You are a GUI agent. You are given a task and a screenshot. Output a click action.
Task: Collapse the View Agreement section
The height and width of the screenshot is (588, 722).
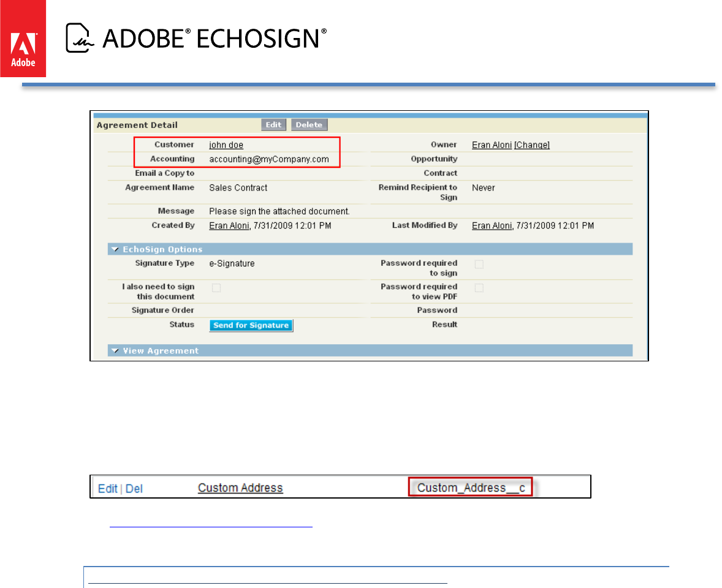115,351
